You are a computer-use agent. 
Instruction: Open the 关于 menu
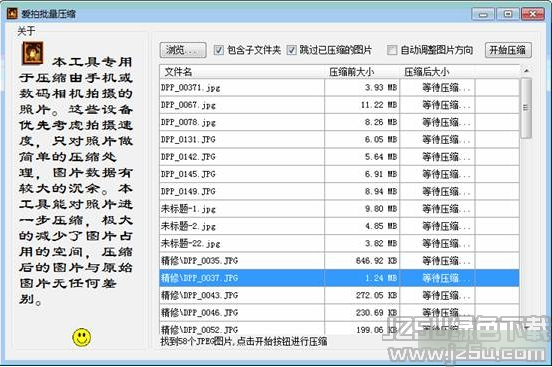(x=26, y=31)
